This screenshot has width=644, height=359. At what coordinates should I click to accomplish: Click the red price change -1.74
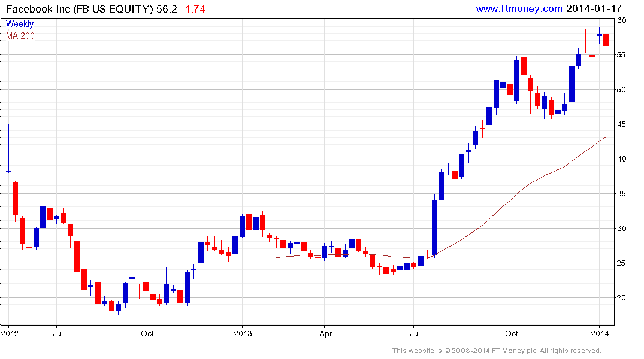(x=193, y=9)
